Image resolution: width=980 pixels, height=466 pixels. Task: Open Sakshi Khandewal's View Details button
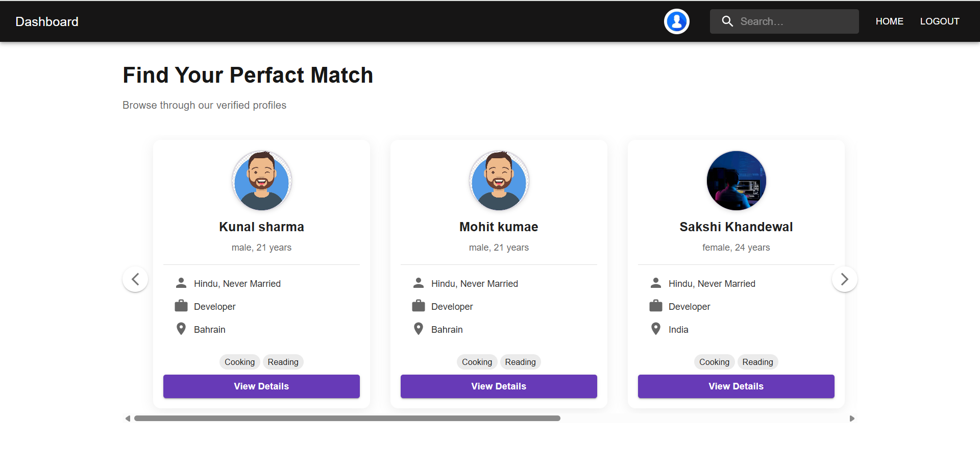(x=736, y=386)
